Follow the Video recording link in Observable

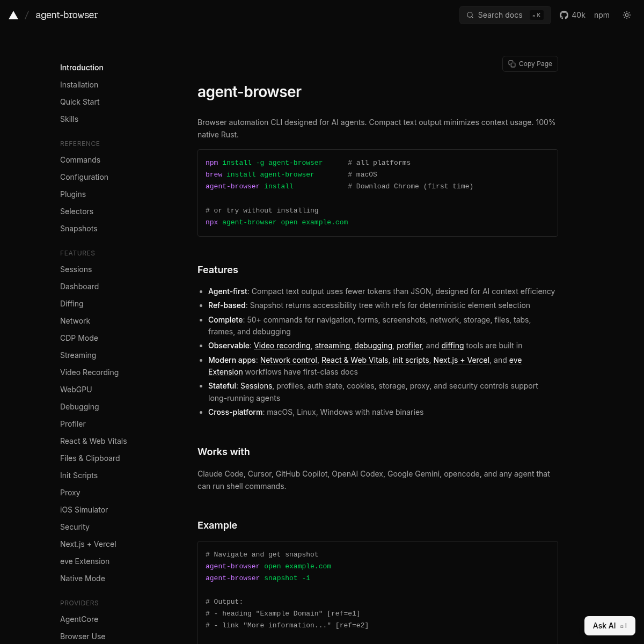click(282, 346)
